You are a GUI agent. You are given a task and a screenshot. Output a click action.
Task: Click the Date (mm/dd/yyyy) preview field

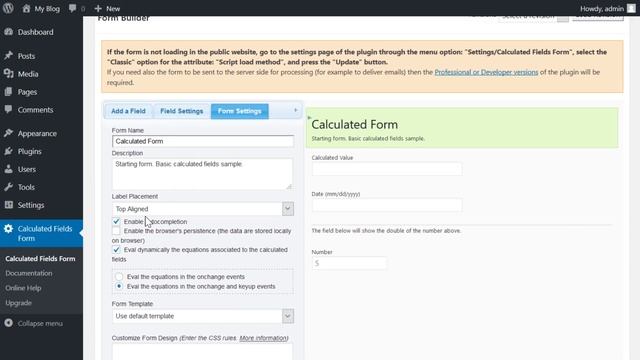click(x=387, y=205)
